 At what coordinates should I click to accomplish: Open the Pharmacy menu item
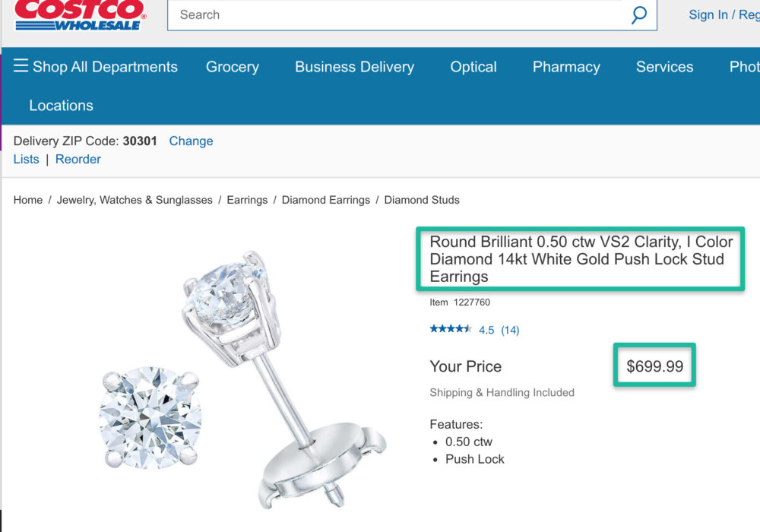[x=566, y=67]
